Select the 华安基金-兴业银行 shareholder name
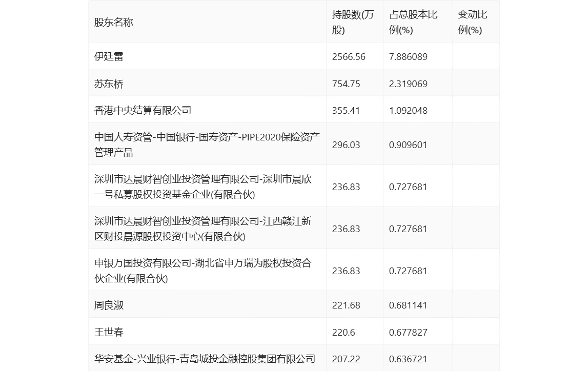 point(205,359)
